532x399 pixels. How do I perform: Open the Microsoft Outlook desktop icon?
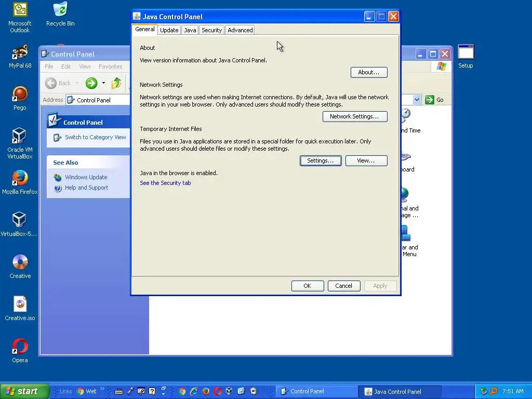[20, 17]
